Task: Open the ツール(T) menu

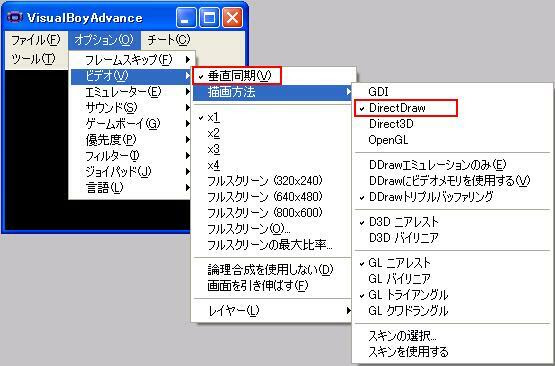Action: click(33, 59)
